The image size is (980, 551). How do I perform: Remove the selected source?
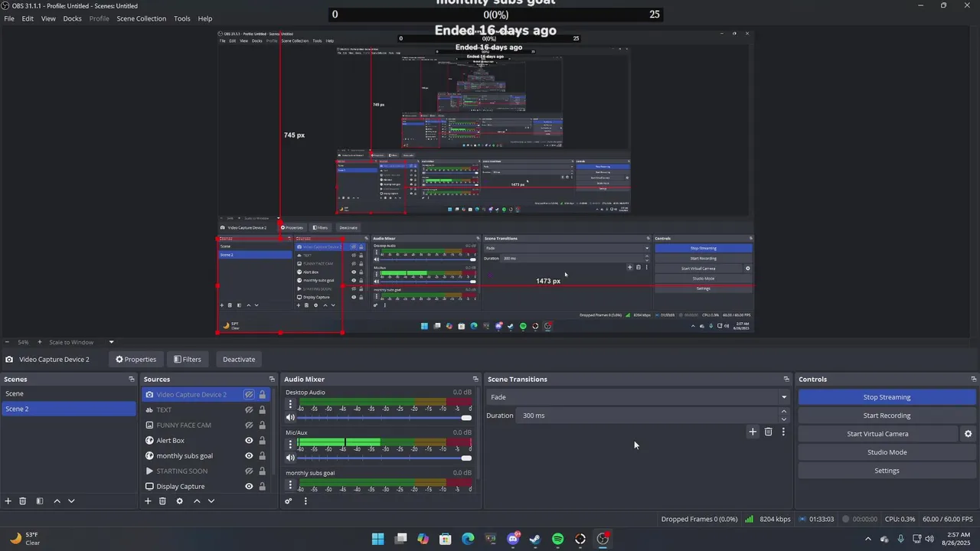click(162, 501)
